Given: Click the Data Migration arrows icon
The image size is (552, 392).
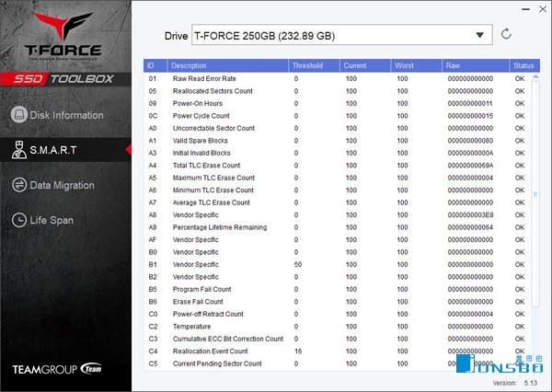Looking at the screenshot, I should tap(19, 185).
